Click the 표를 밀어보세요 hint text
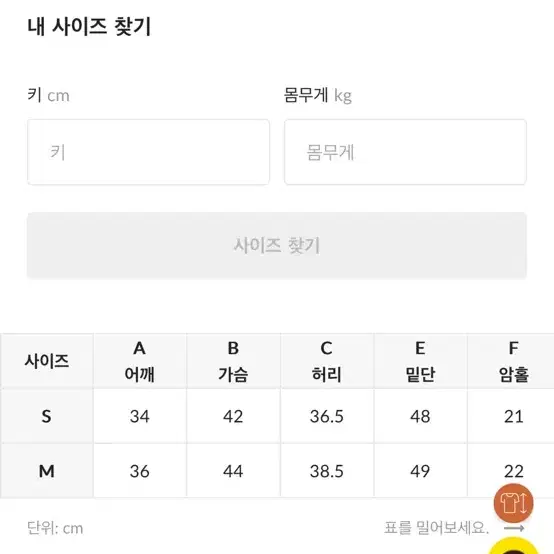This screenshot has height=554, width=554. [436, 528]
